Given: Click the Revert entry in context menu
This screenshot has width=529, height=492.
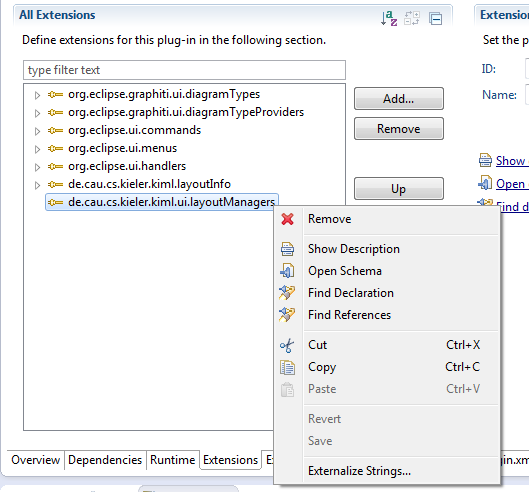Looking at the screenshot, I should 387,419.
